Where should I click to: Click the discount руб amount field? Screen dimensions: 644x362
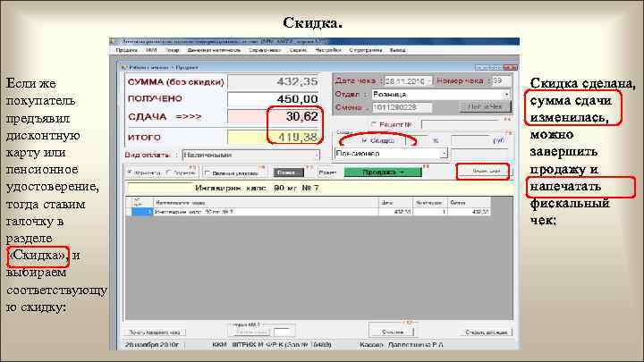tap(471, 140)
